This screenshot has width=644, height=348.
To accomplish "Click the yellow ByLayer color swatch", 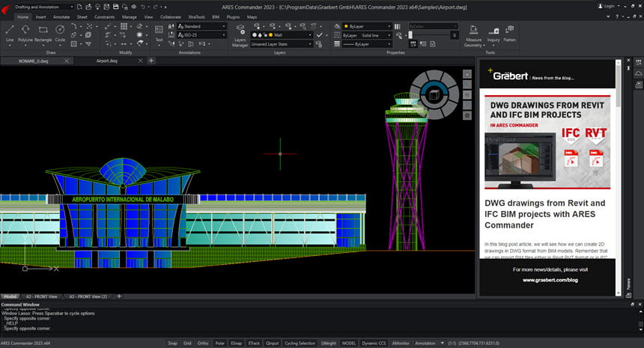I will 346,26.
